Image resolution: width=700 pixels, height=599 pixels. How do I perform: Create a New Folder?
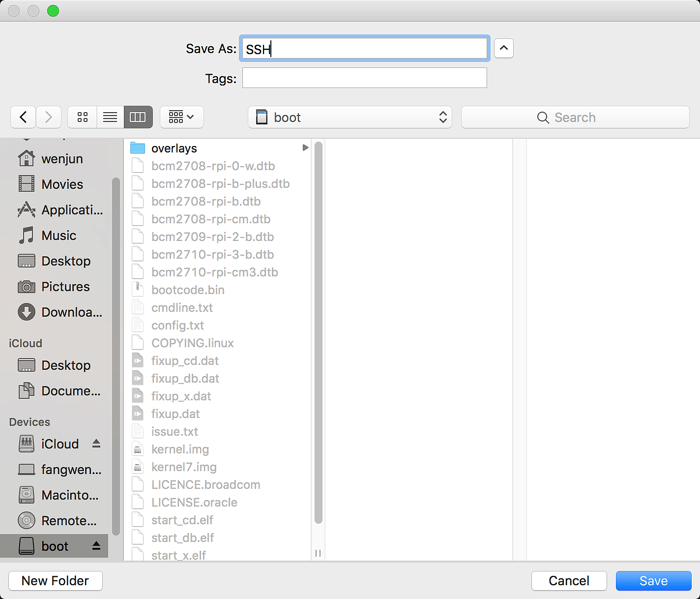55,581
